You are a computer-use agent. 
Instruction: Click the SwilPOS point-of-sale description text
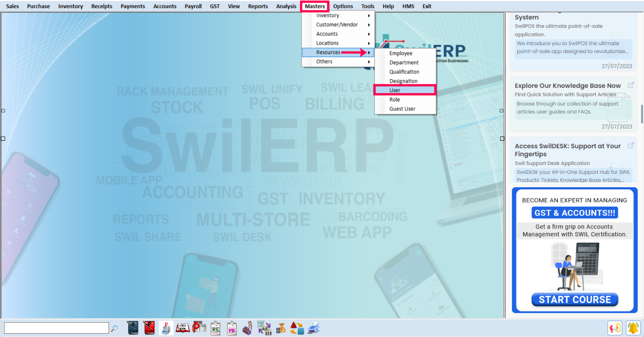point(573,47)
